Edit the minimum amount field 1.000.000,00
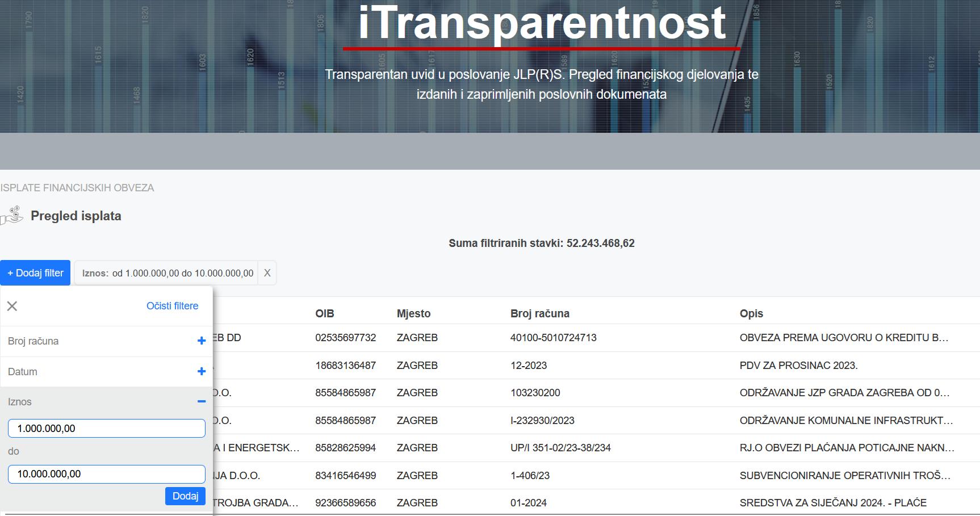 tap(106, 429)
